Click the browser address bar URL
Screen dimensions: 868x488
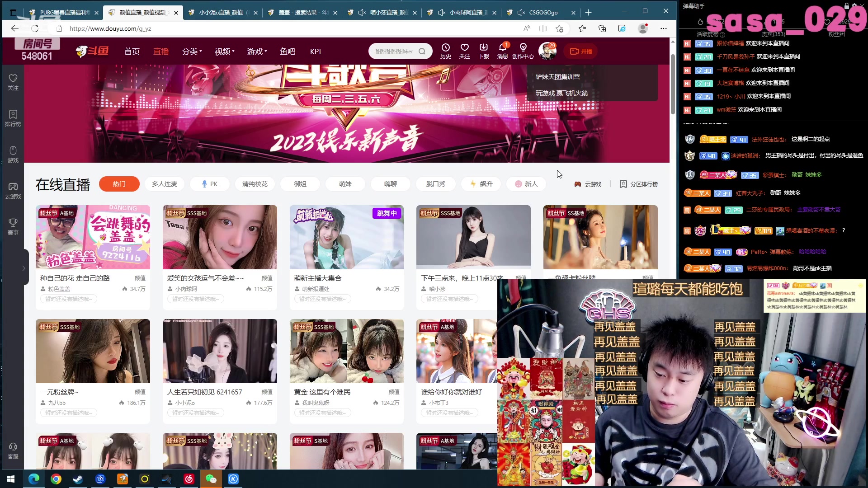click(x=110, y=28)
